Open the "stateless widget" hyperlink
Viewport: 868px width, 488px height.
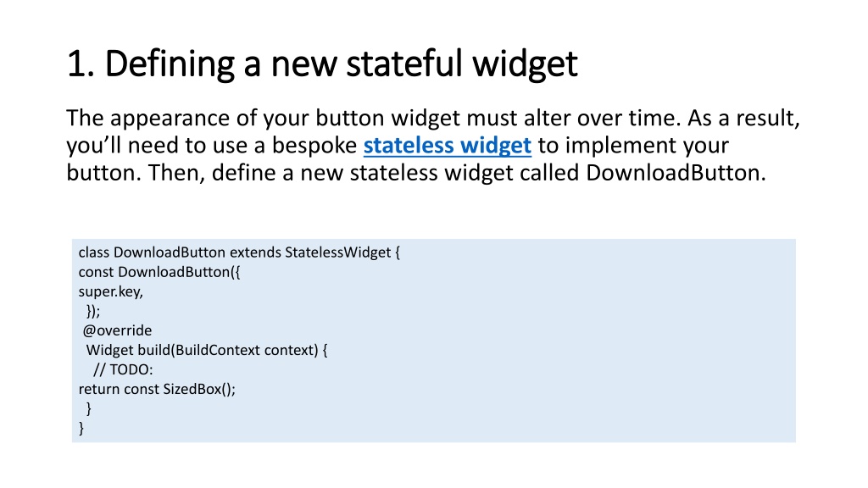pos(447,146)
